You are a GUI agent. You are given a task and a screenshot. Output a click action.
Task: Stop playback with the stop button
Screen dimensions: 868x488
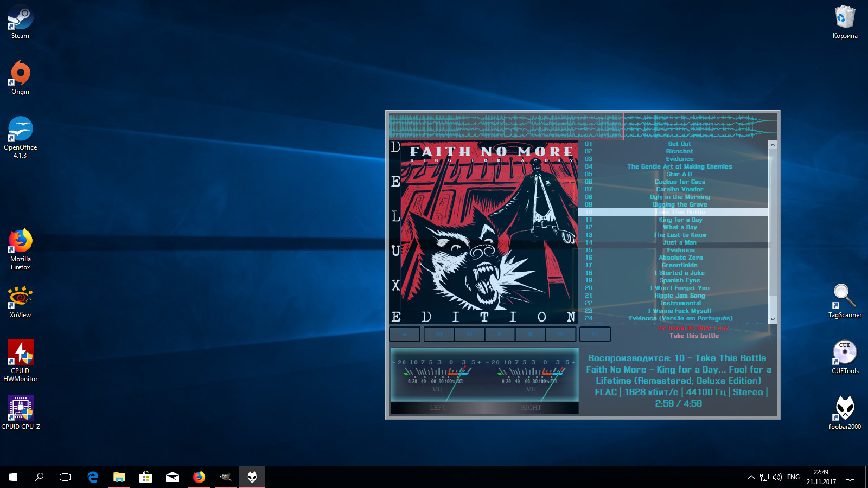coord(531,334)
